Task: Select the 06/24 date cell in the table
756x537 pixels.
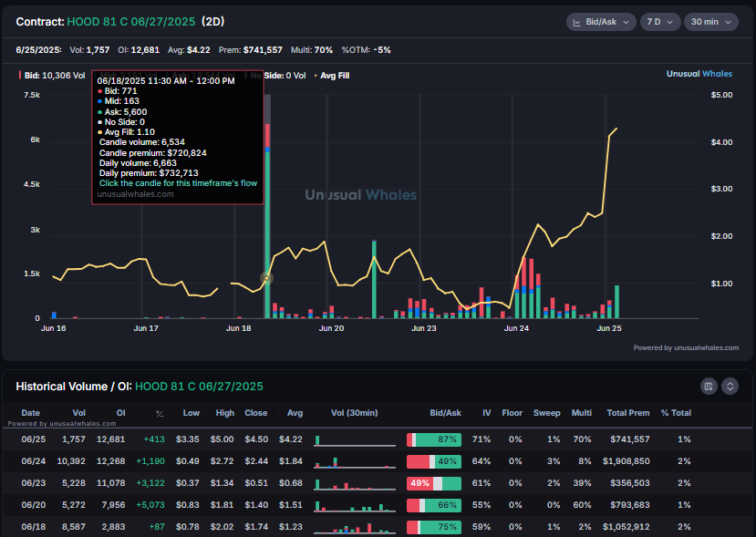Action: [33, 461]
